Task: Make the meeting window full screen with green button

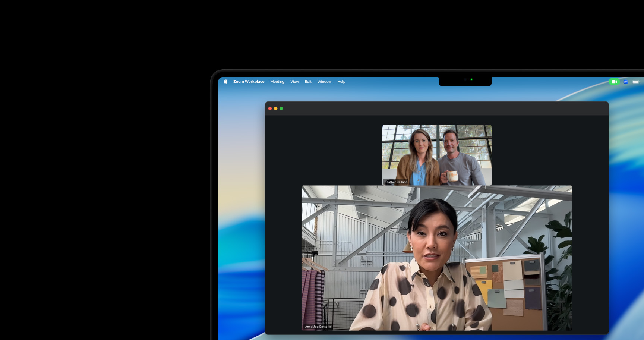Action: click(281, 108)
